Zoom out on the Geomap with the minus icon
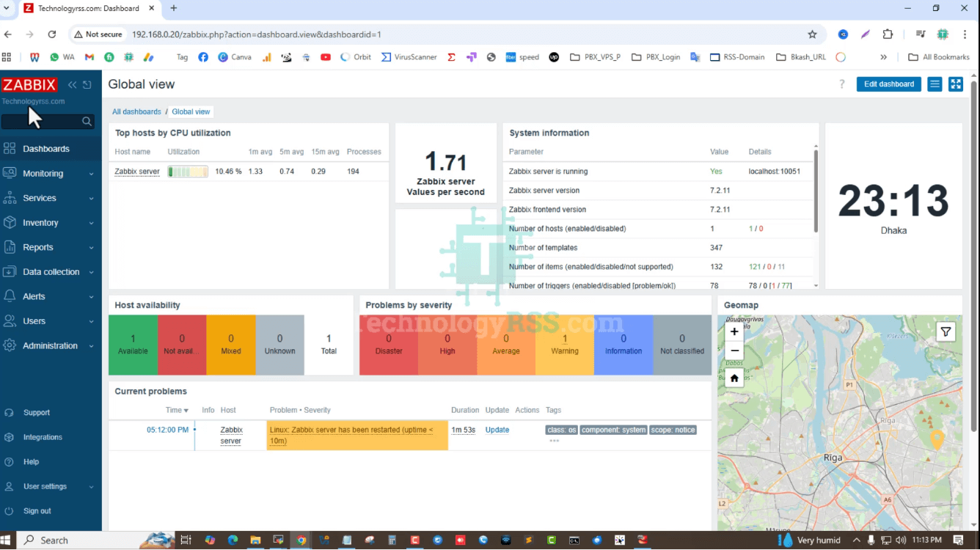This screenshot has height=550, width=980. tap(734, 351)
